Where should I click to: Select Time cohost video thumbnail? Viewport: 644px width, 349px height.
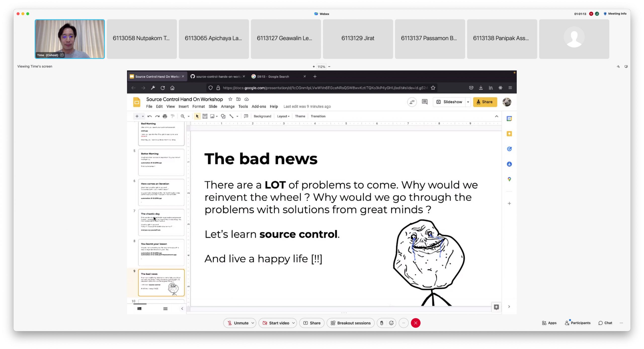tap(70, 39)
